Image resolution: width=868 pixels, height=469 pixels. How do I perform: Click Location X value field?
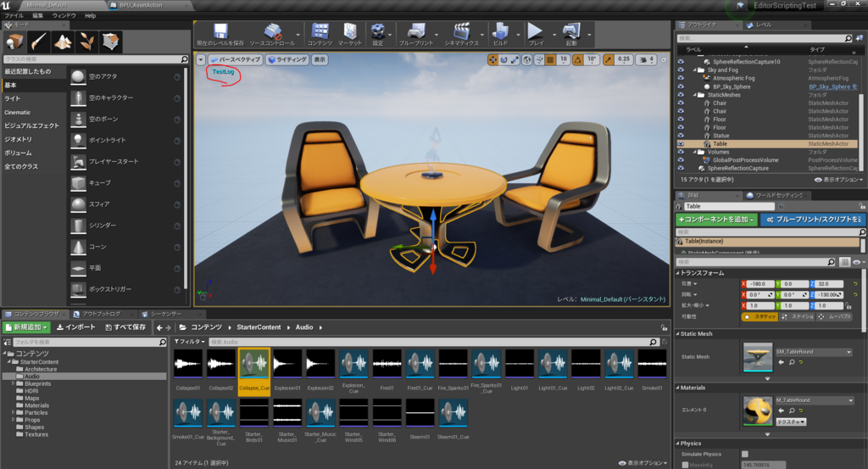pos(762,284)
